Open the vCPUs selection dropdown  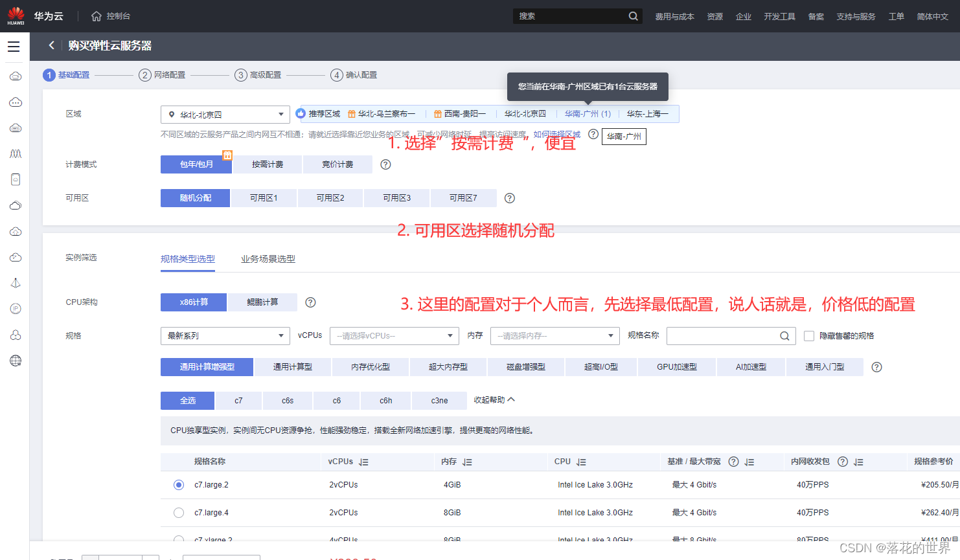pos(394,336)
